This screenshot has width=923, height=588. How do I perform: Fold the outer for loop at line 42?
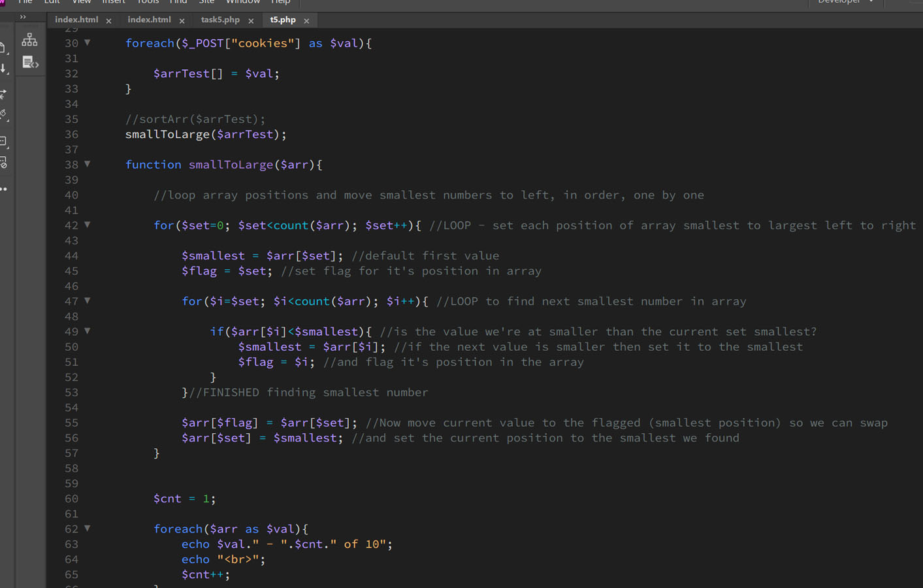click(x=87, y=225)
